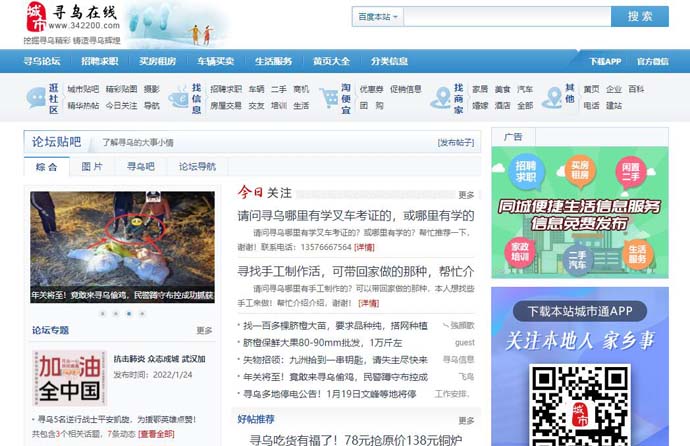Click 优惠券 under 淘便宜
This screenshot has height=446, width=690.
tap(371, 89)
